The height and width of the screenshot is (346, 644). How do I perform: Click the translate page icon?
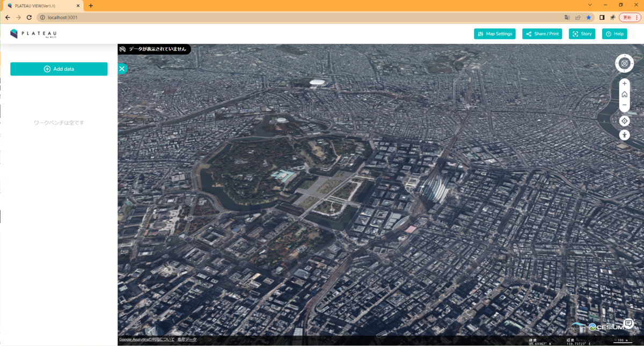567,17
